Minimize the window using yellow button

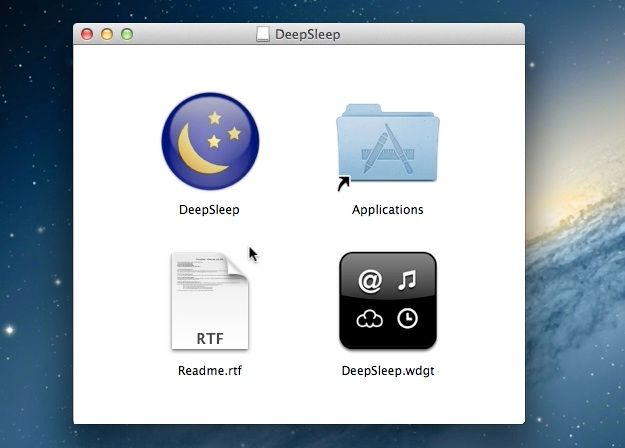(x=107, y=34)
